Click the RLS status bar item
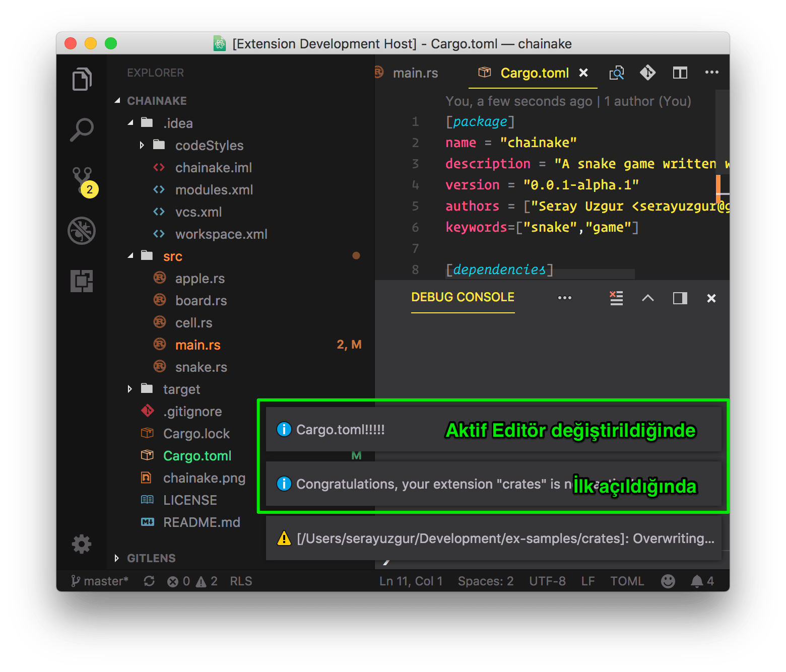 pos(241,581)
